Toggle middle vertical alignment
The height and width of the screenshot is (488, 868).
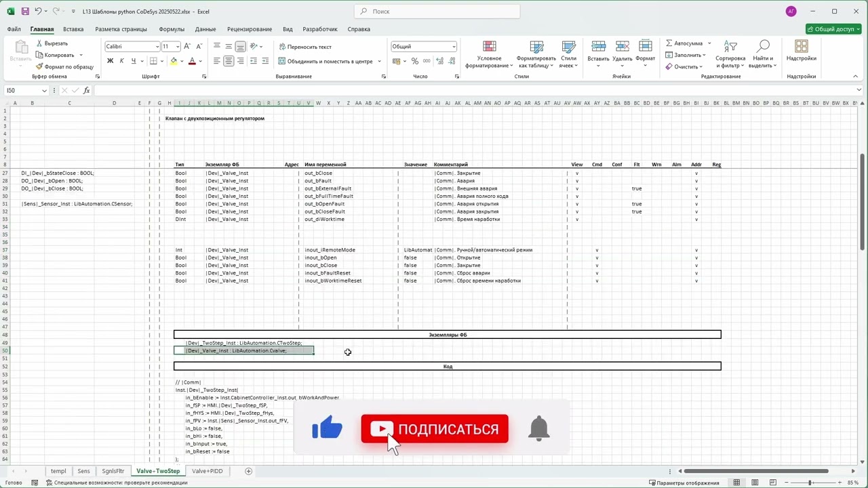(229, 46)
